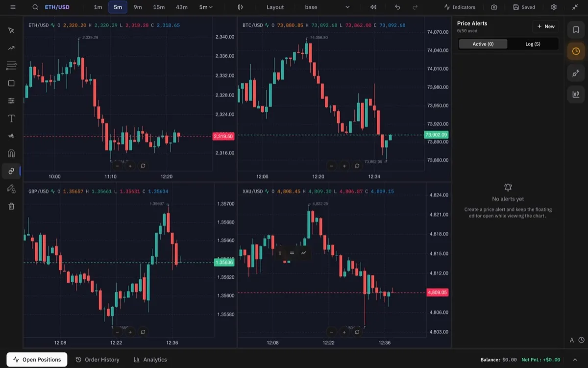The image size is (588, 368).
Task: Open the settings gear icon
Action: (554, 7)
